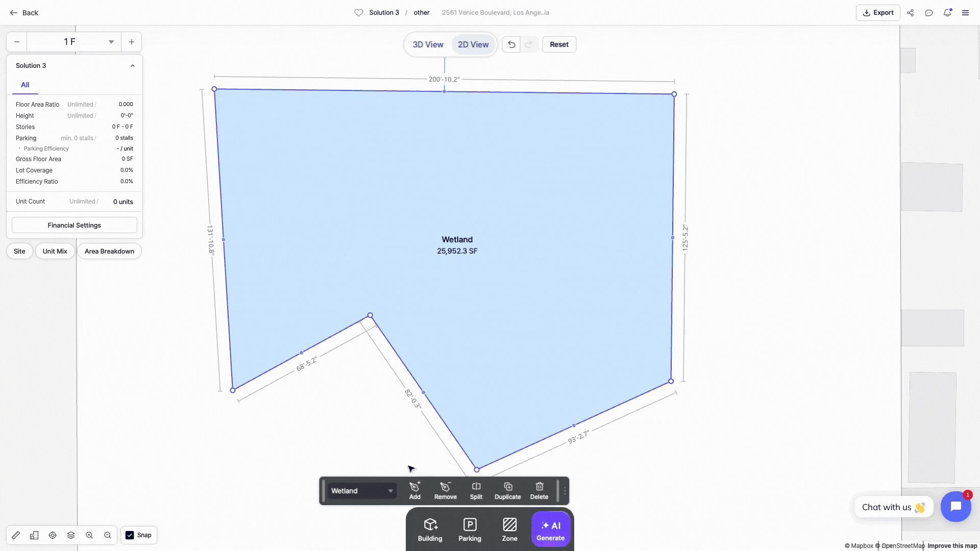Open the layers icon in bottom toolbar
980x551 pixels.
pyautogui.click(x=71, y=535)
